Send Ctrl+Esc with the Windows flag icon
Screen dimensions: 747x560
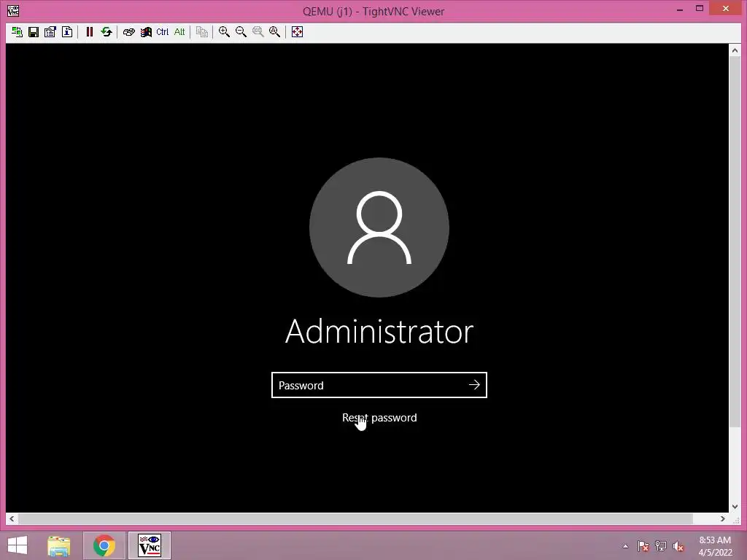146,32
